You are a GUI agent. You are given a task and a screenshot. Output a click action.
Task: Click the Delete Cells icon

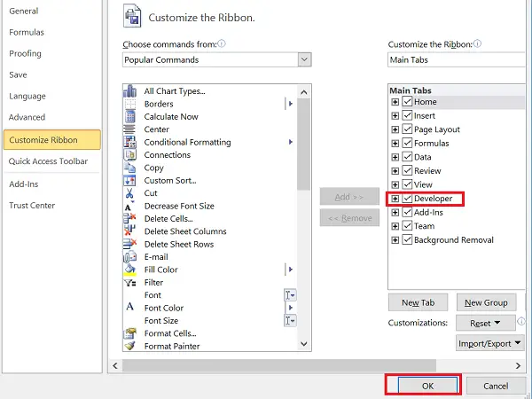[x=129, y=218]
